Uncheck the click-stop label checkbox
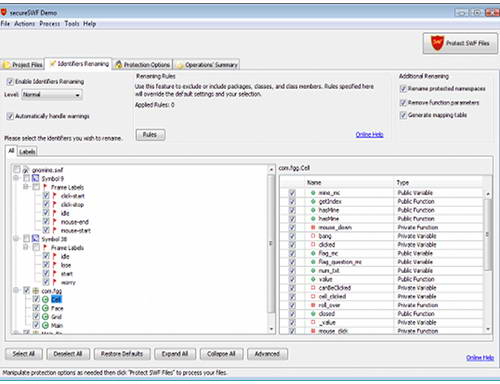The width and height of the screenshot is (500, 384). (46, 204)
